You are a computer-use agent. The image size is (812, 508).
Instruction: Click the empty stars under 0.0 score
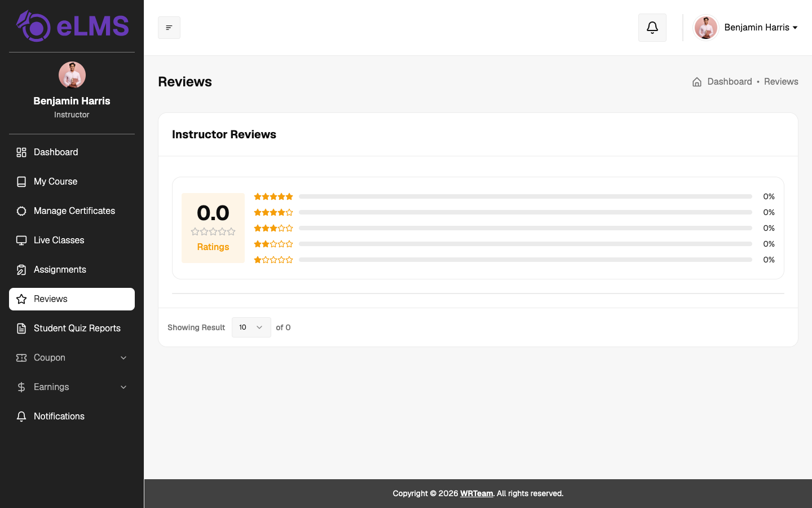[213, 232]
